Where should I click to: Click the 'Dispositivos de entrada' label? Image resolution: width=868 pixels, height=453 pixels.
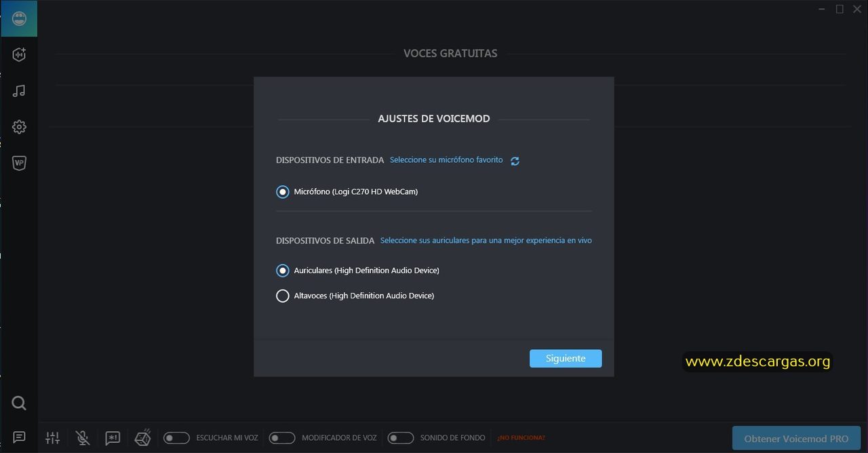(x=330, y=160)
